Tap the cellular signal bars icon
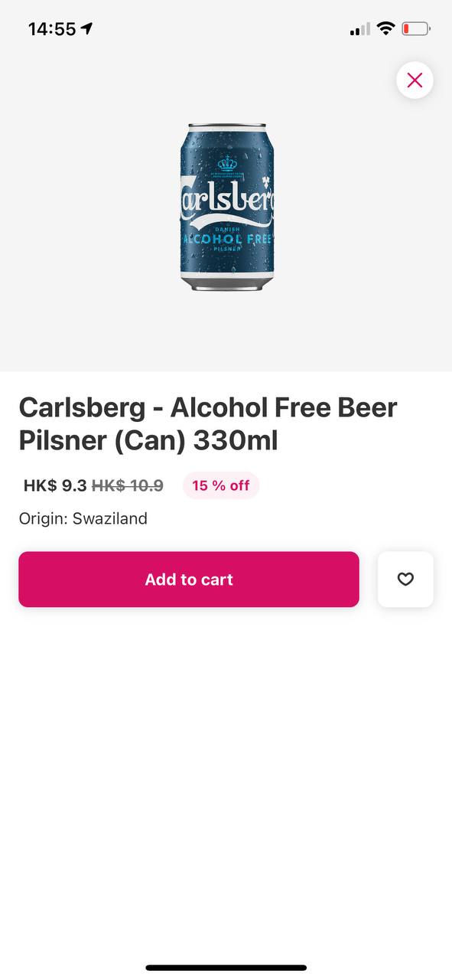The image size is (452, 980). (x=359, y=29)
